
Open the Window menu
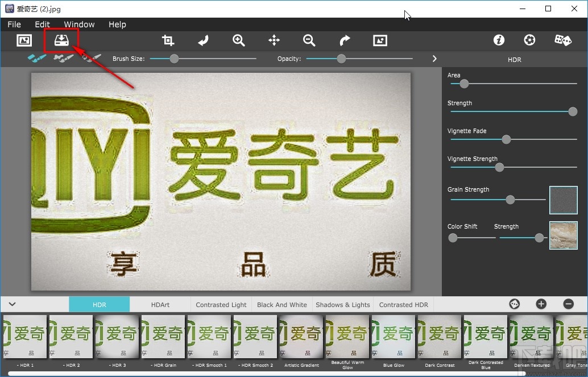click(79, 24)
